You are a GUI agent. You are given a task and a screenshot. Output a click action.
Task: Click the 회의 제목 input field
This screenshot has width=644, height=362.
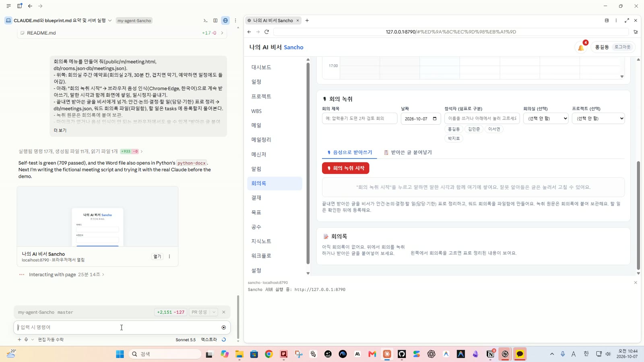pos(359,118)
